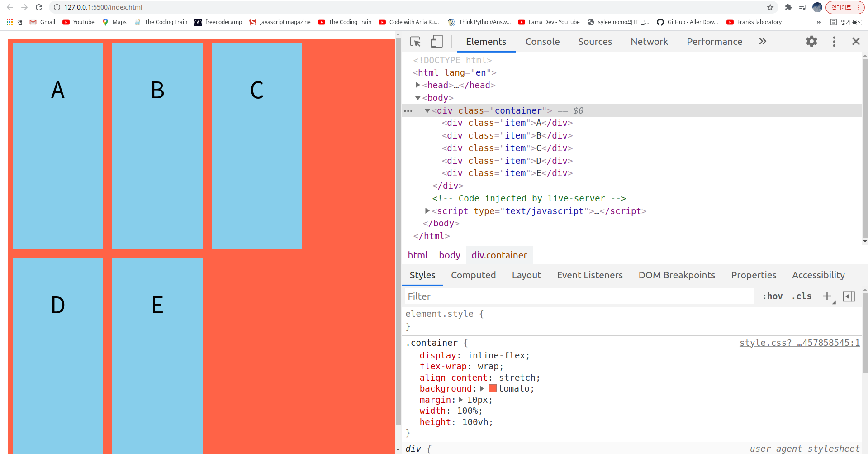Open DevTools settings gear

coord(812,41)
